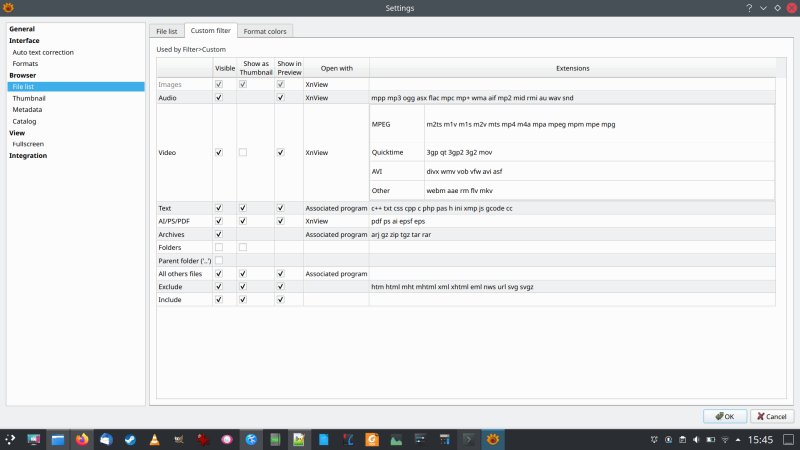The width and height of the screenshot is (800, 450).
Task: Open the pink round icon app in the taskbar
Action: click(227, 439)
